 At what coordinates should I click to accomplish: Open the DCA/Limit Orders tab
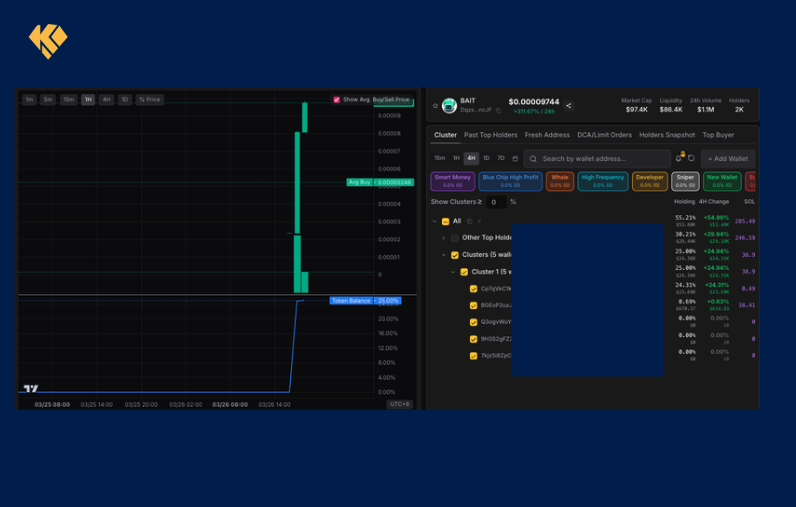(604, 135)
